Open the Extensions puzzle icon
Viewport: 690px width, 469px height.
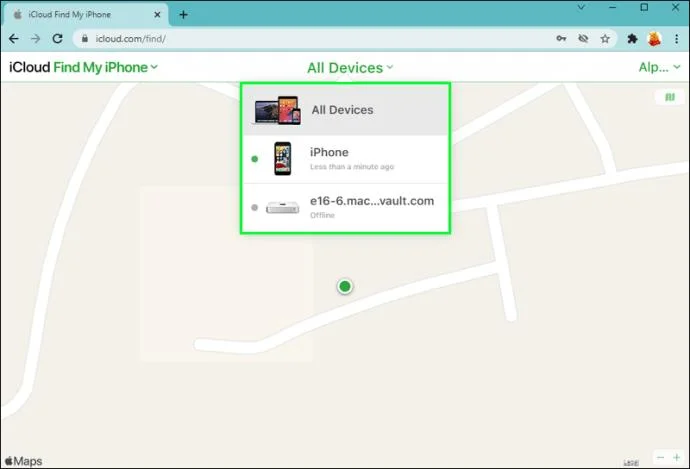click(x=632, y=39)
